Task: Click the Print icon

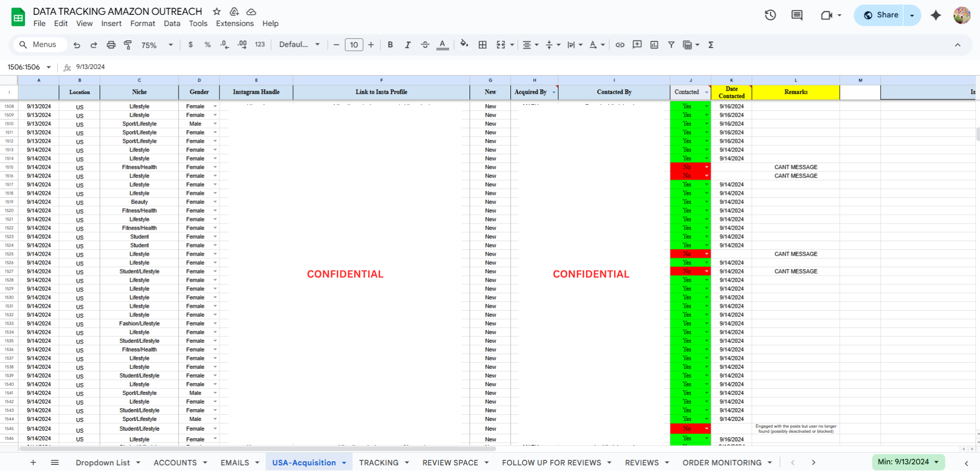Action: click(x=111, y=45)
